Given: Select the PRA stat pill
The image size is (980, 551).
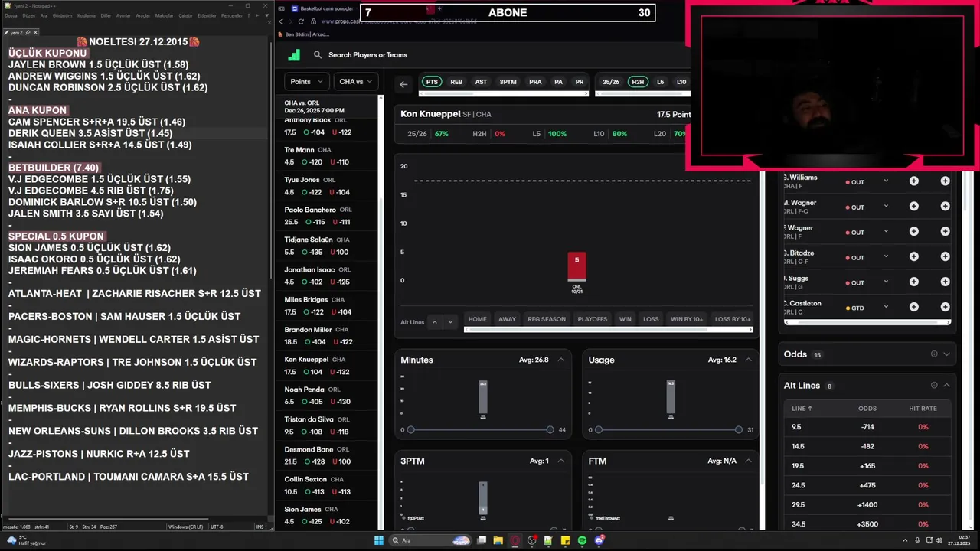Looking at the screenshot, I should coord(535,82).
